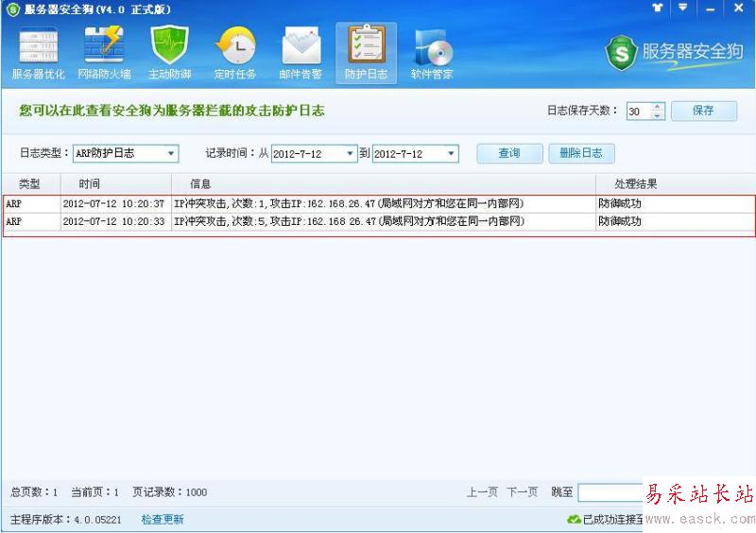756x533 pixels.
Task: Decrease the 日志保存天数 value
Action: pyautogui.click(x=657, y=115)
